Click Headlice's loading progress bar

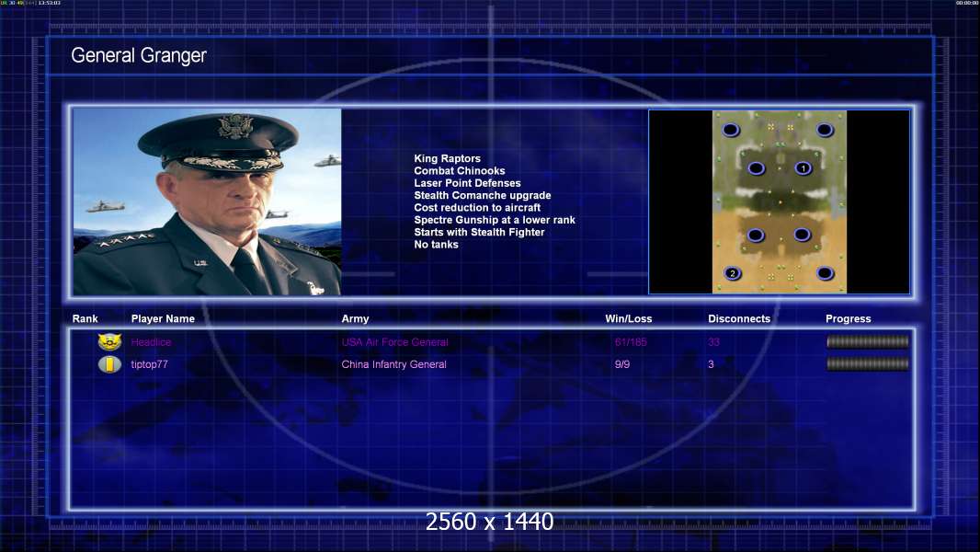click(x=868, y=341)
